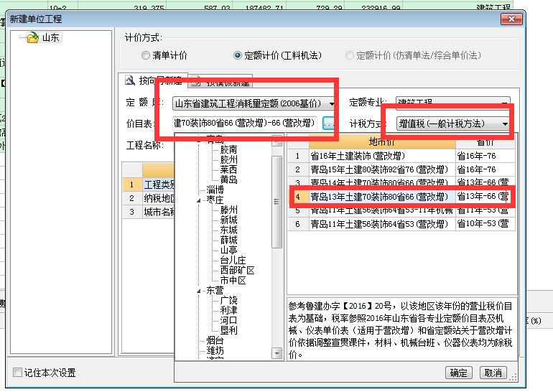
Task: Click the 山东 label in left tree
Action: 50,37
